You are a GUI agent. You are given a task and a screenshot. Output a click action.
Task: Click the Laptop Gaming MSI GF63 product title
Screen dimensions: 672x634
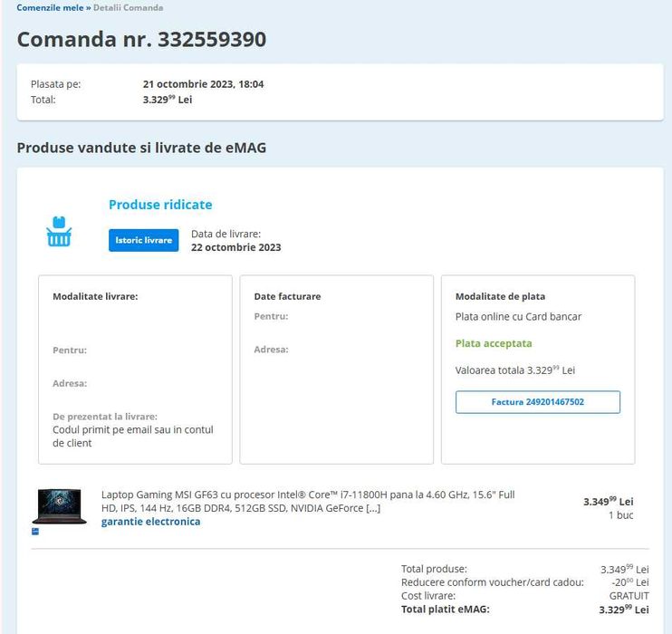(308, 501)
